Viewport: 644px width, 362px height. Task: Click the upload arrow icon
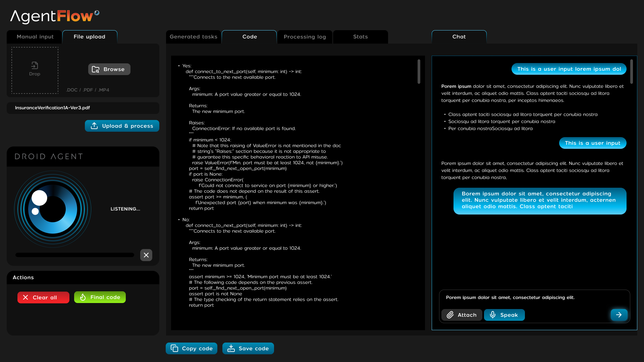[x=94, y=126]
